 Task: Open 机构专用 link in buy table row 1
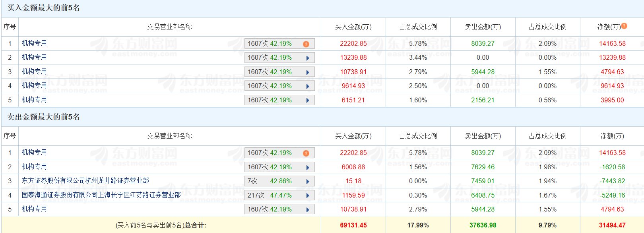(x=34, y=43)
